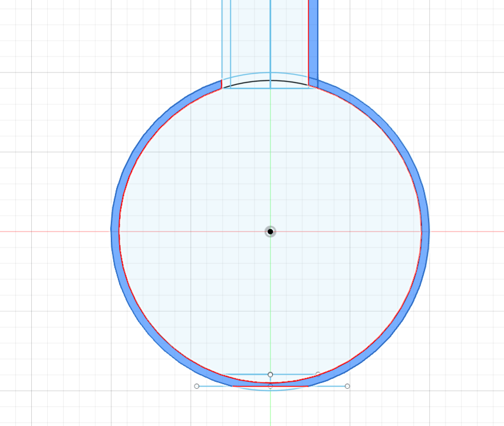Click the dark blue vertical strip on neck
Viewport: 504px width, 426px height.
click(313, 35)
